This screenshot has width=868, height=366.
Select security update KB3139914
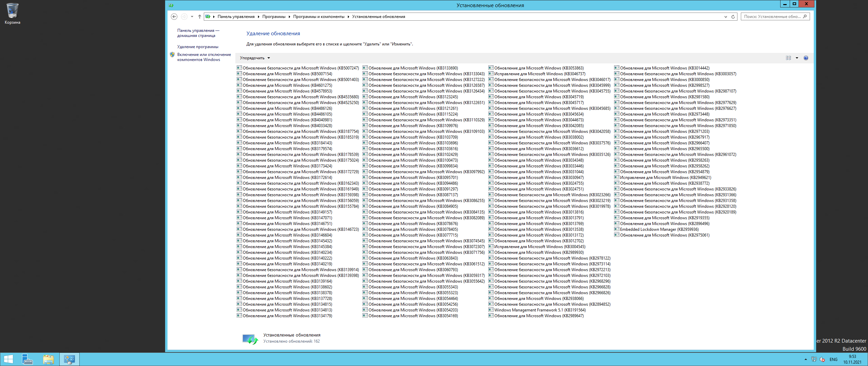298,270
